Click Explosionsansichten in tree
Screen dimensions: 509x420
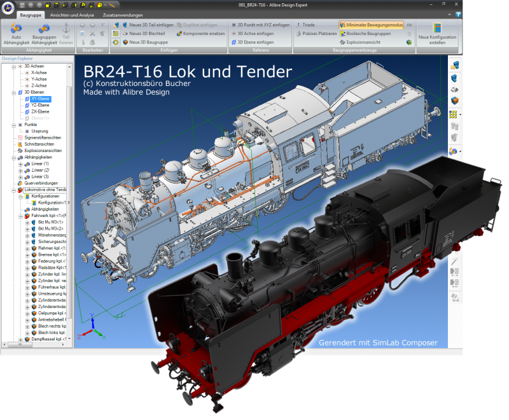43,151
